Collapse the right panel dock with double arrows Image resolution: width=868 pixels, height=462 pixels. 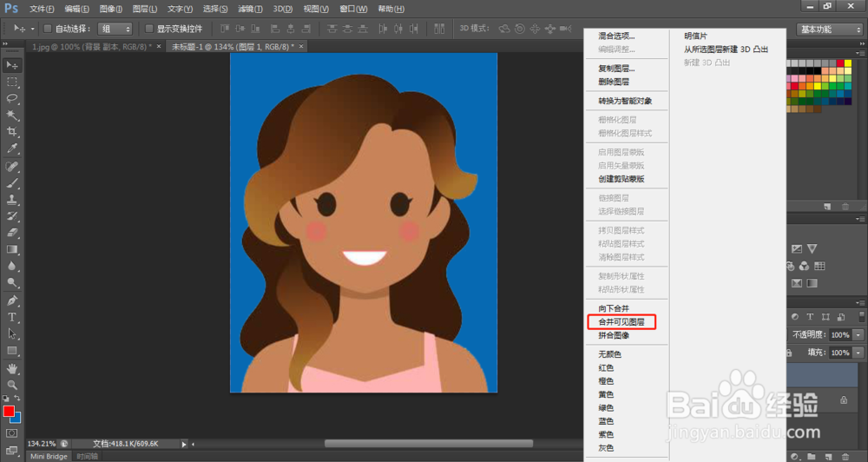pyautogui.click(x=861, y=43)
